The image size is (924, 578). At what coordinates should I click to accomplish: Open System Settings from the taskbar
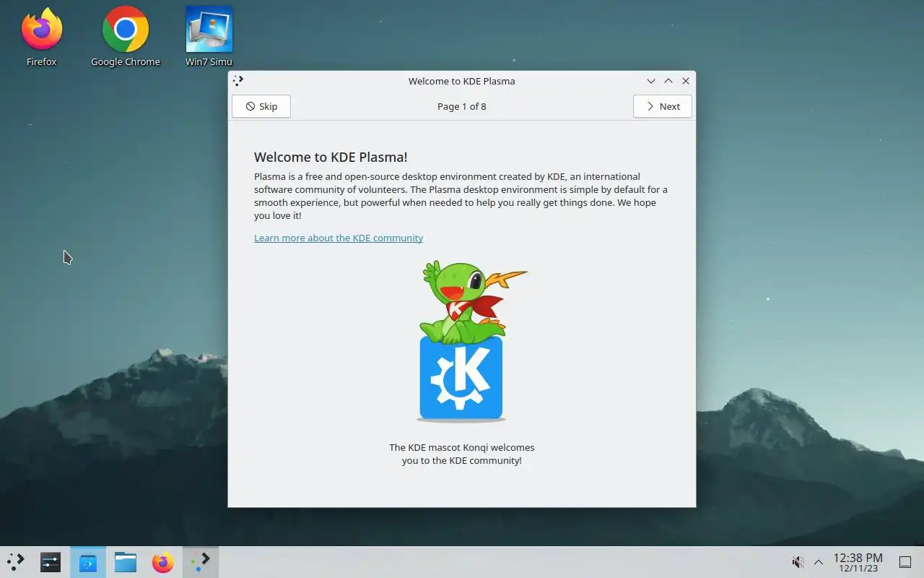click(x=51, y=561)
